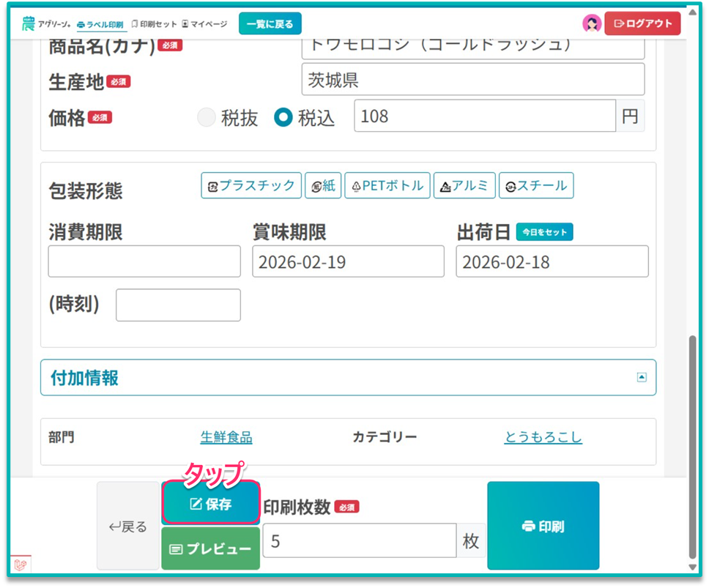Screen dimensions: 709x588
Task: Open the 出荷日 date field
Action: [552, 262]
